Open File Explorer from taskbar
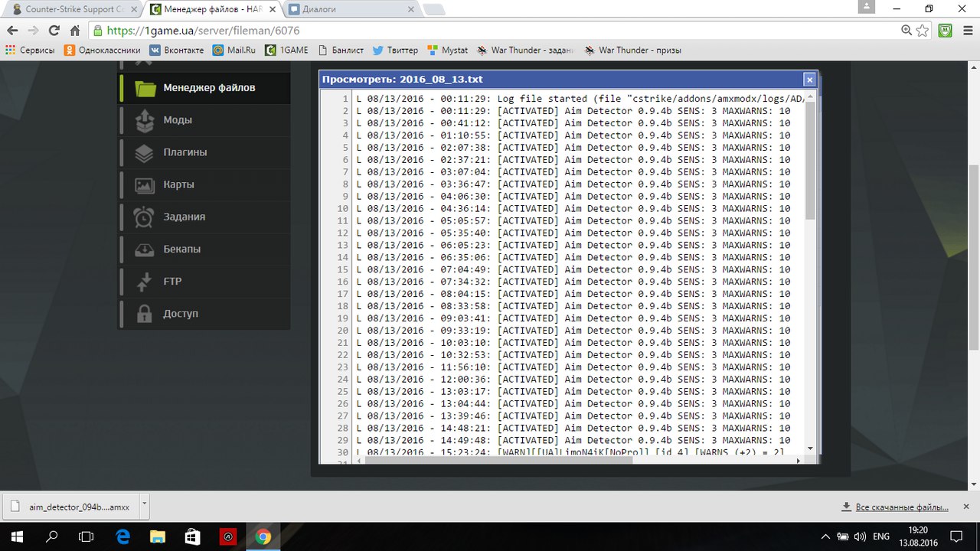 pyautogui.click(x=157, y=536)
